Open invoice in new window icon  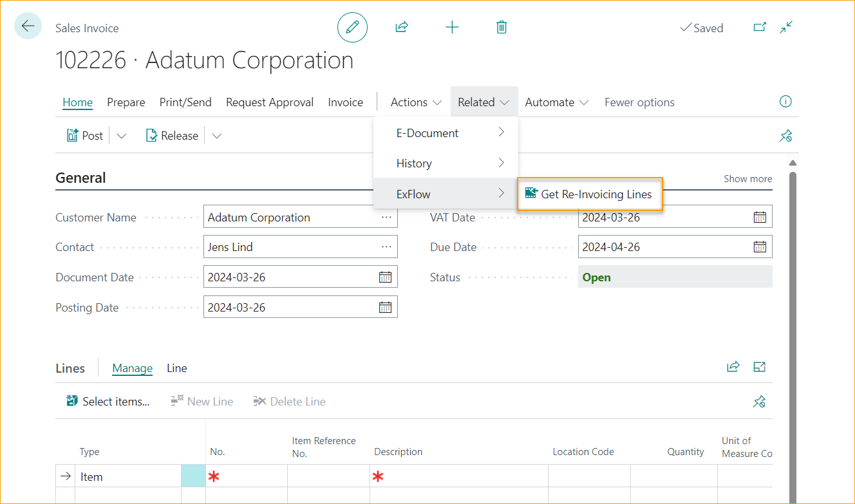[760, 27]
